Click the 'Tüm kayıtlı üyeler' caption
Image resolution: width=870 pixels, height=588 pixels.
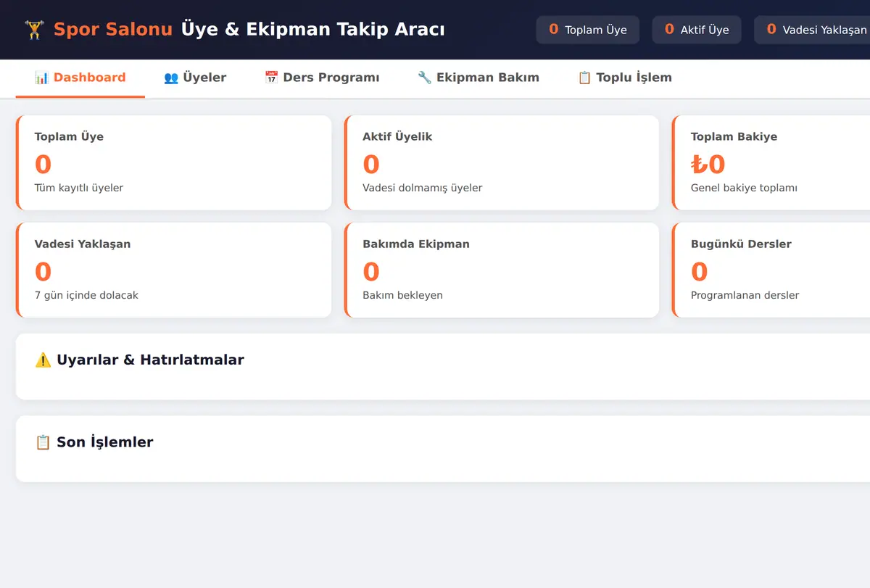pos(79,188)
